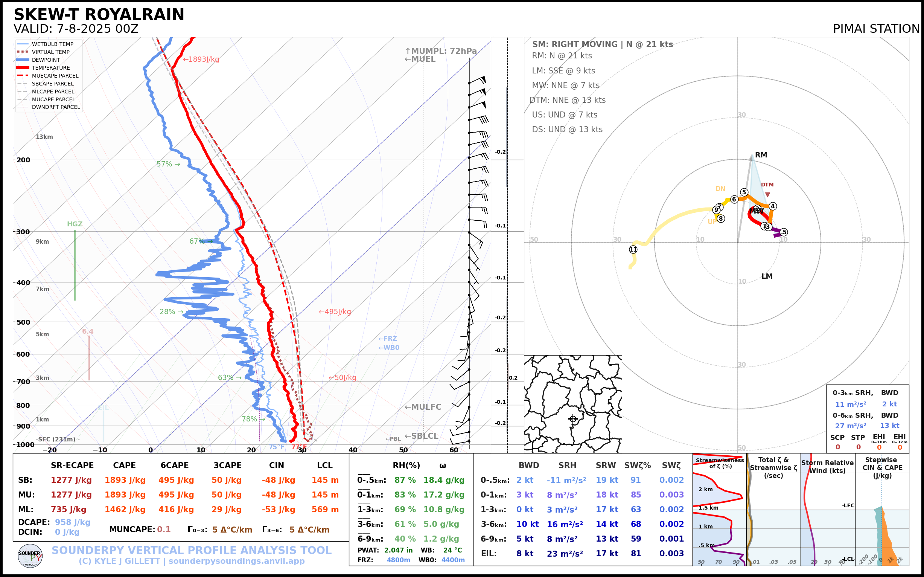924x577 pixels.
Task: Click the DEWPOINT legend line swatch
Action: pos(23,60)
